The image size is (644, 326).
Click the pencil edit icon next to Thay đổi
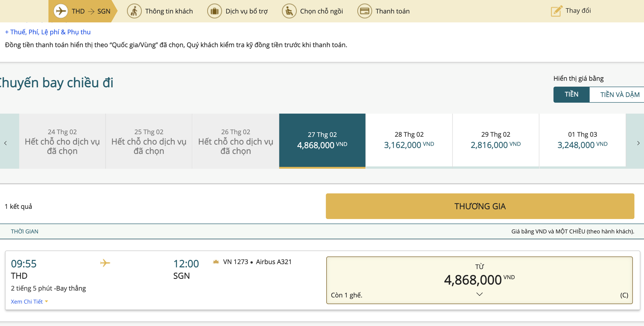click(x=556, y=11)
